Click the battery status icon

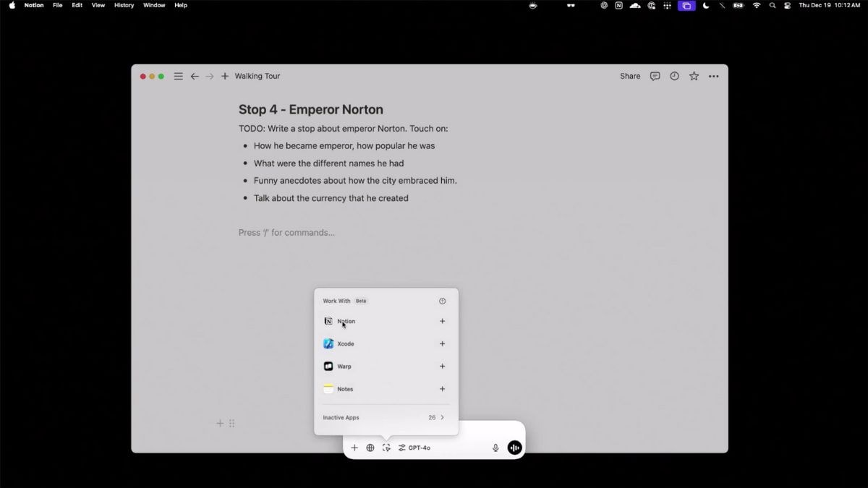tap(738, 5)
